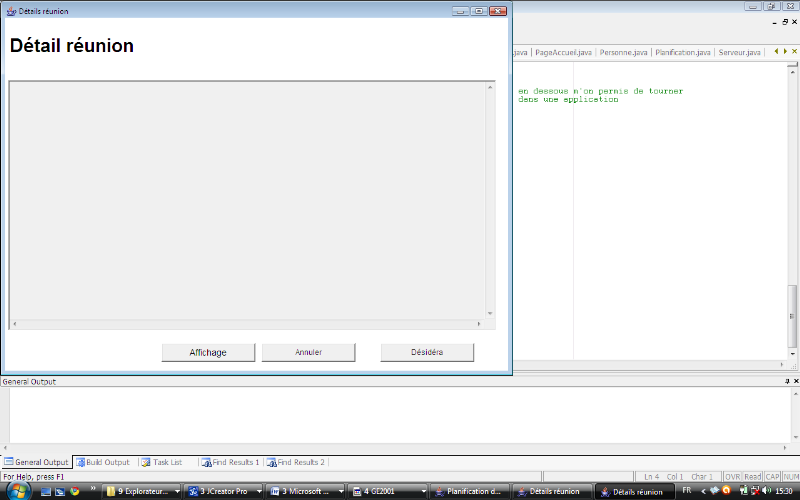Viewport: 800px width, 500px height.
Task: Click the 'For Help, press F1' status text
Action: (34, 477)
